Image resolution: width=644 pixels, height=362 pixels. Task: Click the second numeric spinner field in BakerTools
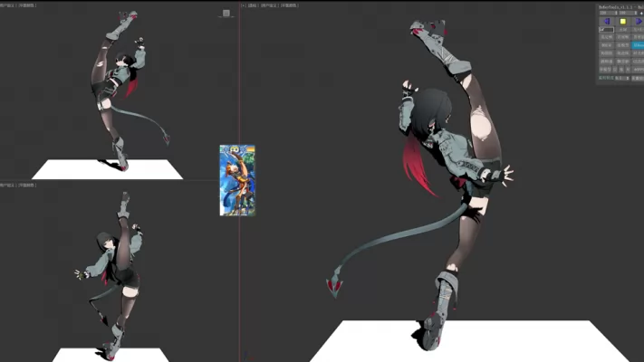pyautogui.click(x=628, y=14)
